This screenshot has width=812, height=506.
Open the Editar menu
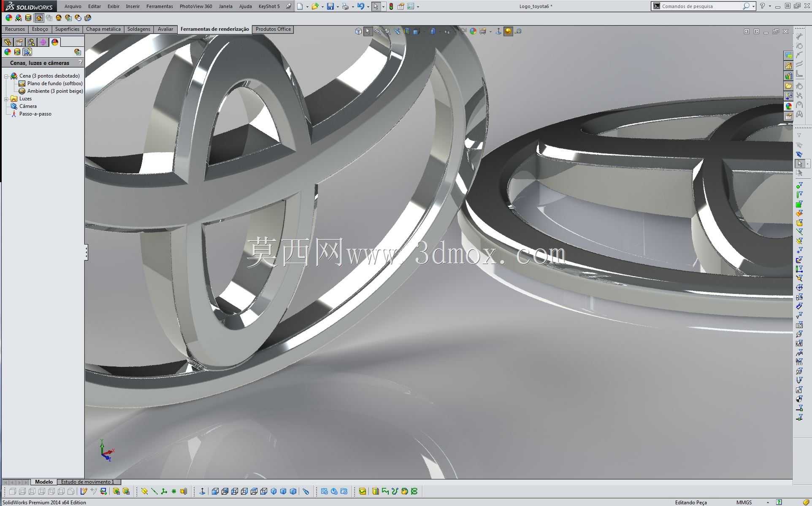coord(95,6)
